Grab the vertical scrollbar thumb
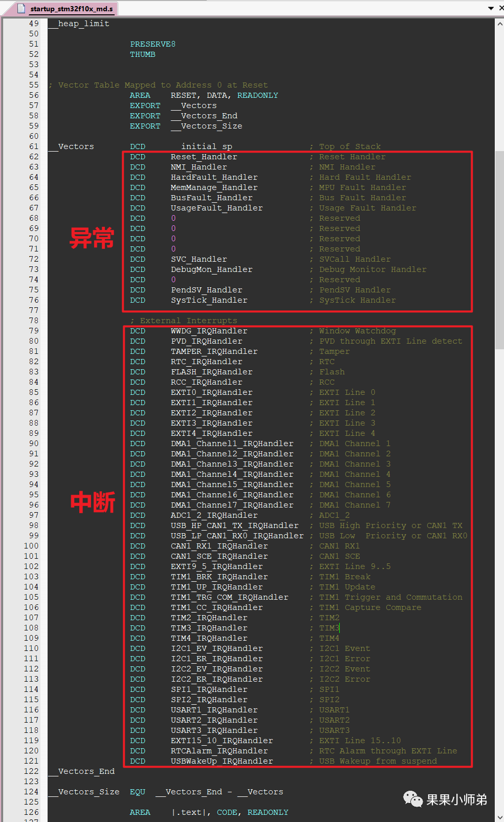This screenshot has height=822, width=504. [499, 251]
